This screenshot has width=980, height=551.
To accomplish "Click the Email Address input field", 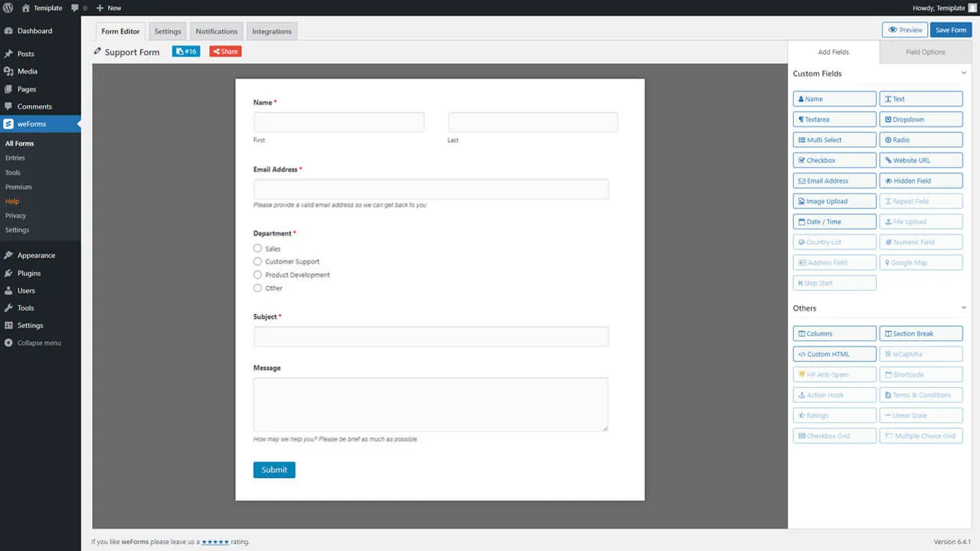I will coord(431,189).
